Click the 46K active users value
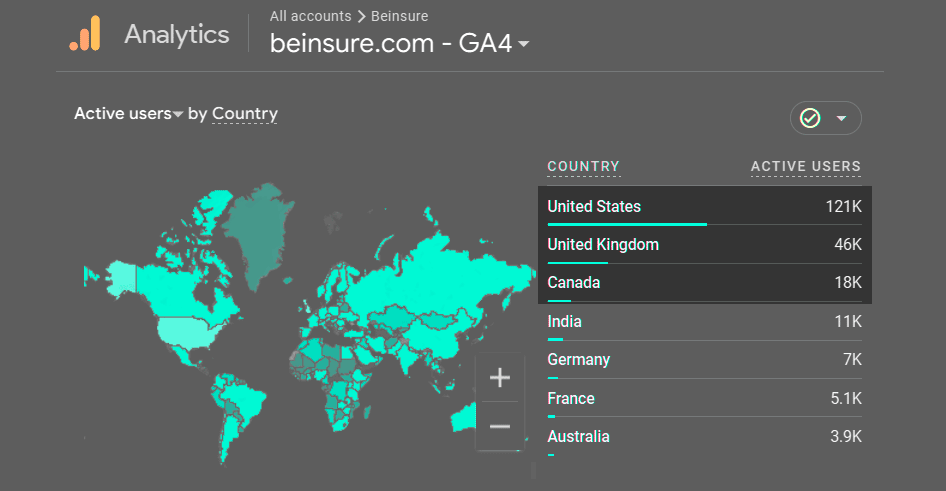Screen dimensions: 946x491 point(848,244)
